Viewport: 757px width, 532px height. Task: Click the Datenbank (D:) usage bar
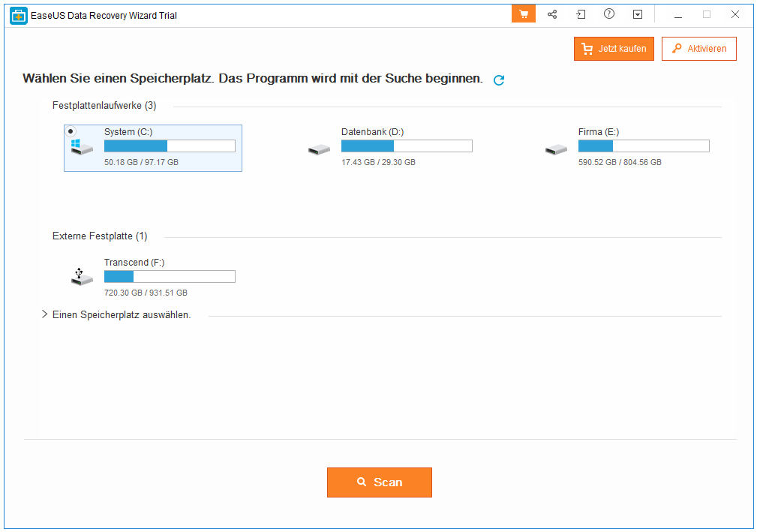tap(407, 146)
